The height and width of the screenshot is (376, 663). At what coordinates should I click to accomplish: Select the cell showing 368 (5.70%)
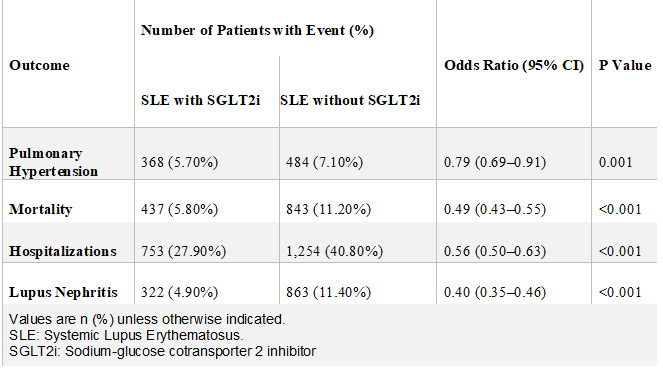(179, 162)
